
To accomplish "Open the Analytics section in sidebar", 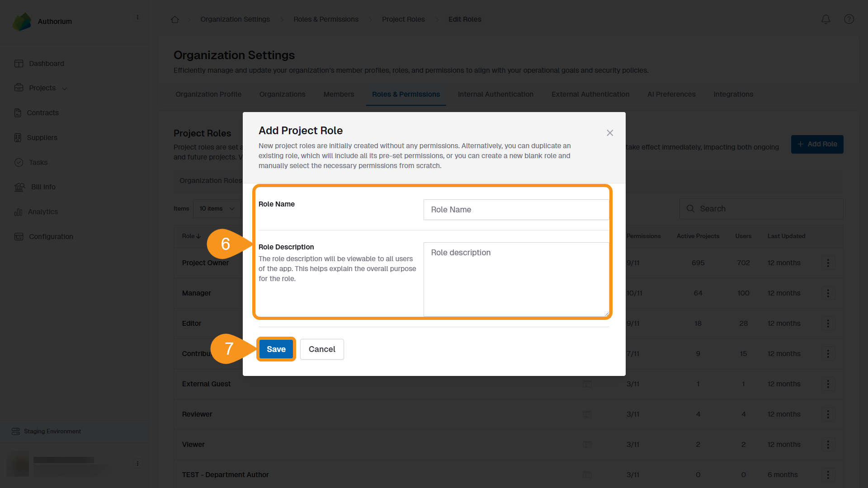I will coord(43,211).
